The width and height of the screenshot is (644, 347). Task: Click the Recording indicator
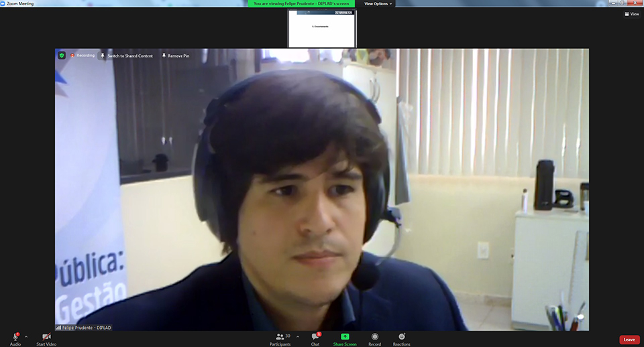point(83,56)
